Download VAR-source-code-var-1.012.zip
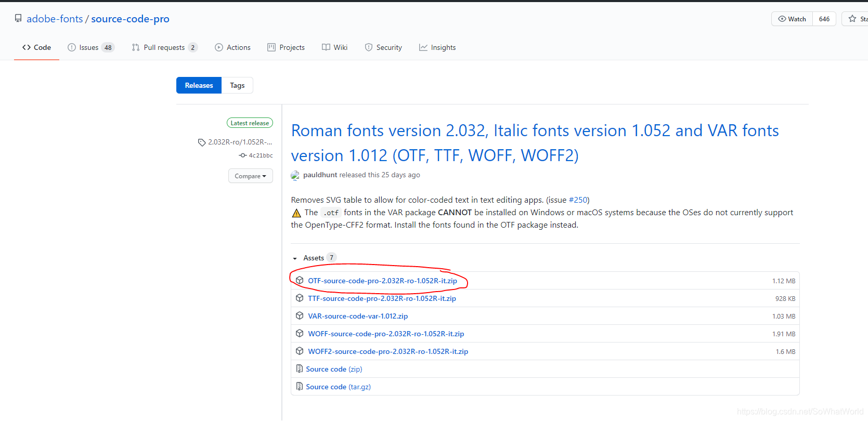868x421 pixels. click(358, 316)
